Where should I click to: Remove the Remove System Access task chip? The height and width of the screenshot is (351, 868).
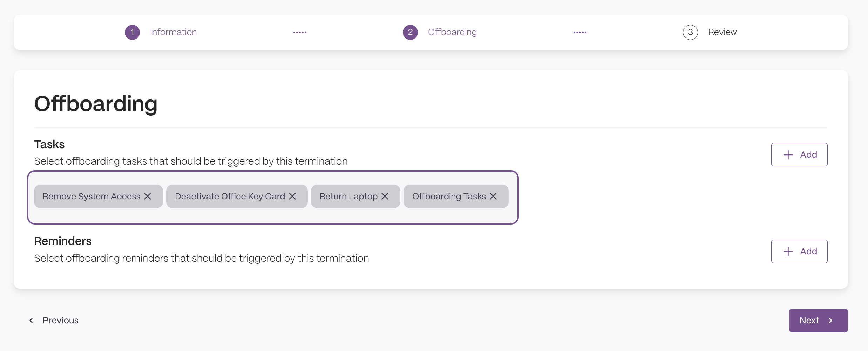click(x=148, y=196)
